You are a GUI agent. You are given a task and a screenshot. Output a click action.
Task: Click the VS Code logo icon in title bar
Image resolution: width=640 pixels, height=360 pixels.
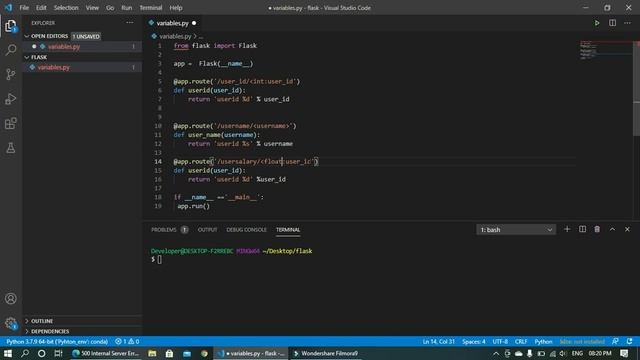[8, 7]
